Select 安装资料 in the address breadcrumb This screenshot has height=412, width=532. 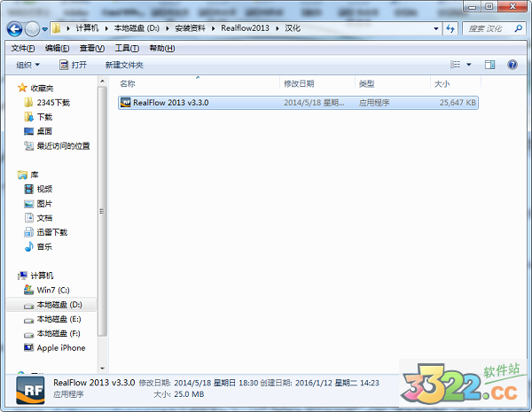[190, 28]
